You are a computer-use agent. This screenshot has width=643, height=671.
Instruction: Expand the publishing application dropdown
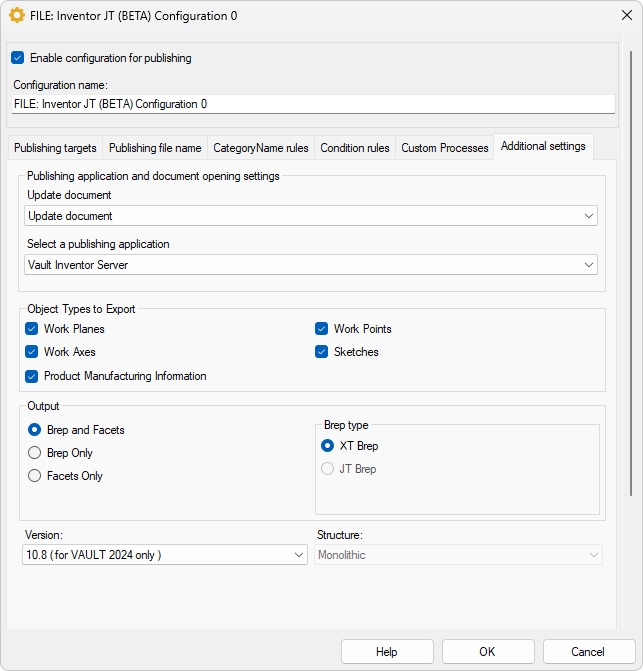(x=311, y=265)
